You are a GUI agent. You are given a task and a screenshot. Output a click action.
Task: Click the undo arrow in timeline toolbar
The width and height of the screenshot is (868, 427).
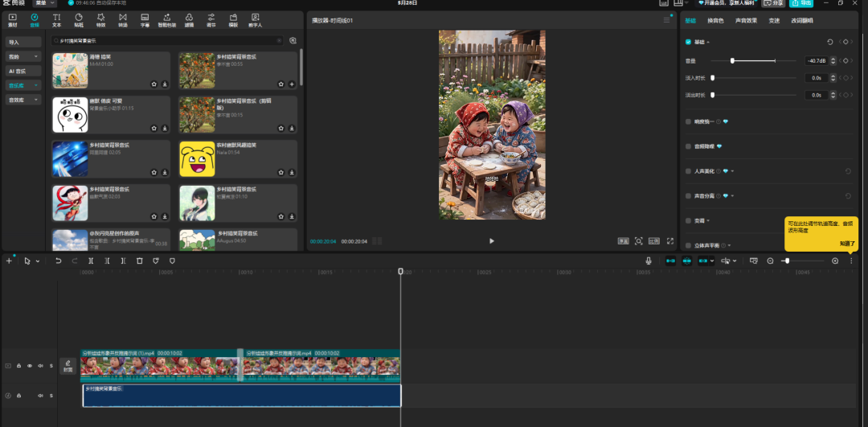(58, 261)
